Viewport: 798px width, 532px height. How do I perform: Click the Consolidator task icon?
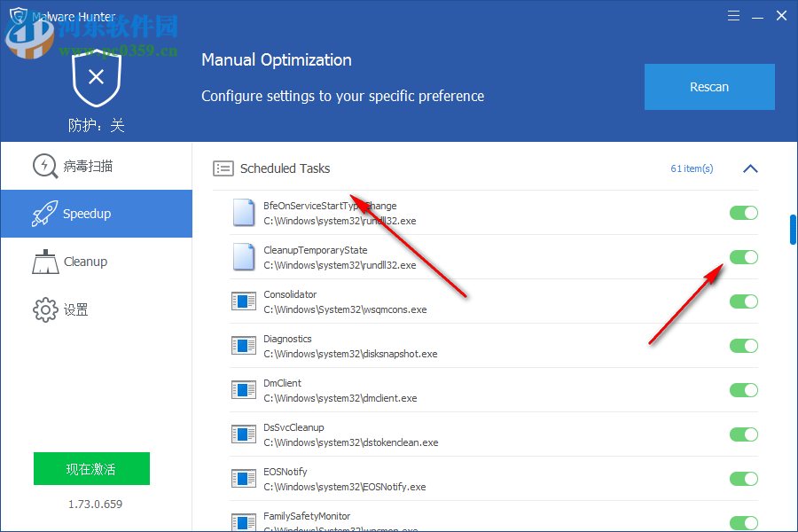pos(243,301)
